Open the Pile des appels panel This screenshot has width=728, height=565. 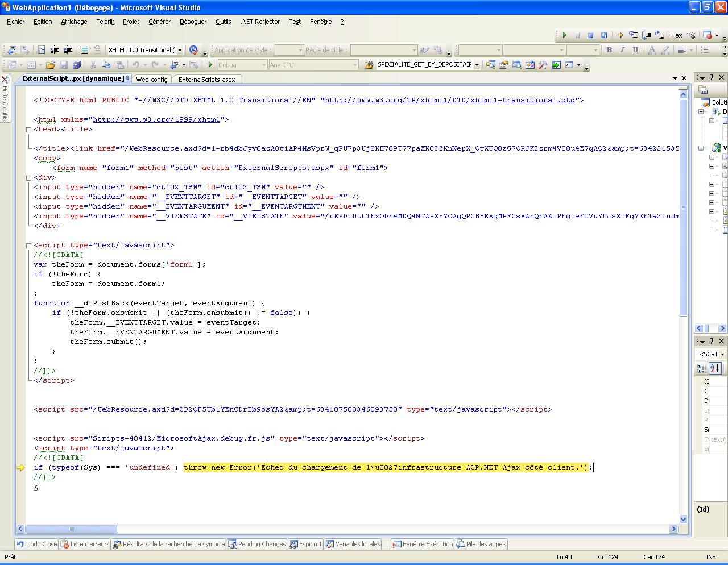(481, 544)
